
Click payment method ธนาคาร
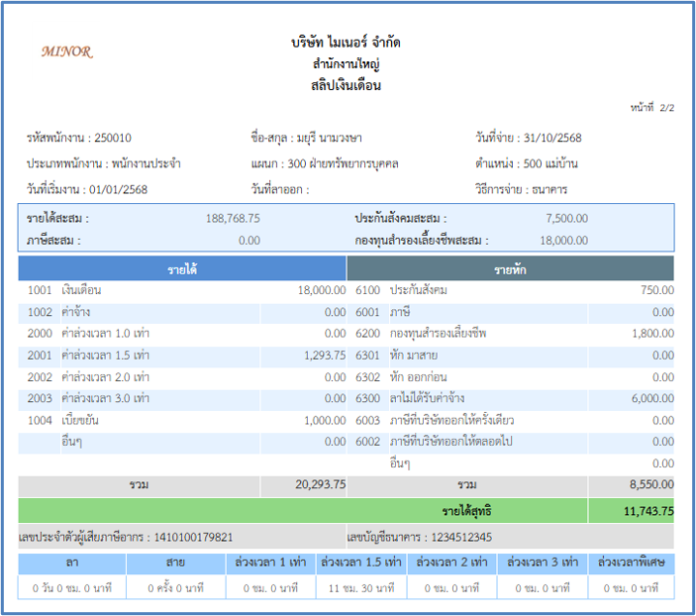549,189
